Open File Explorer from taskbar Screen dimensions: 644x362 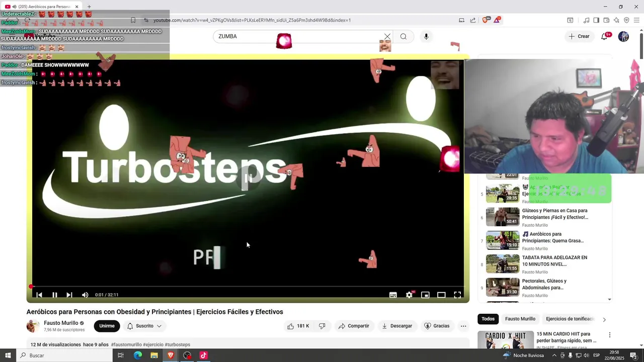tap(154, 355)
